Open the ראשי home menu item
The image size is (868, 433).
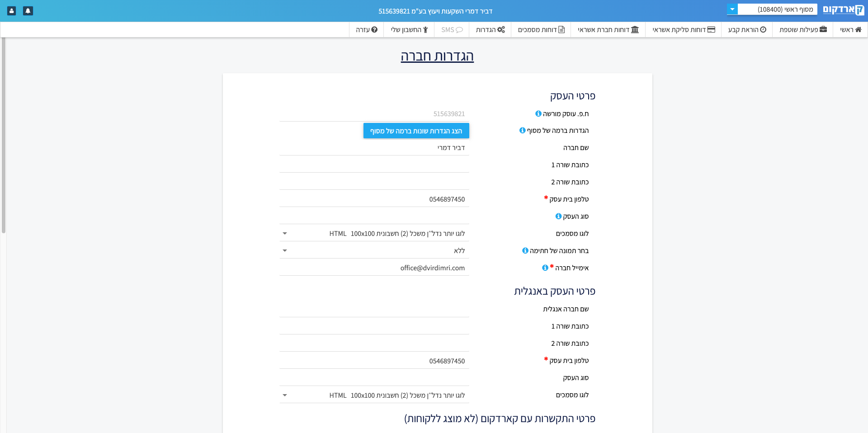[x=850, y=29]
